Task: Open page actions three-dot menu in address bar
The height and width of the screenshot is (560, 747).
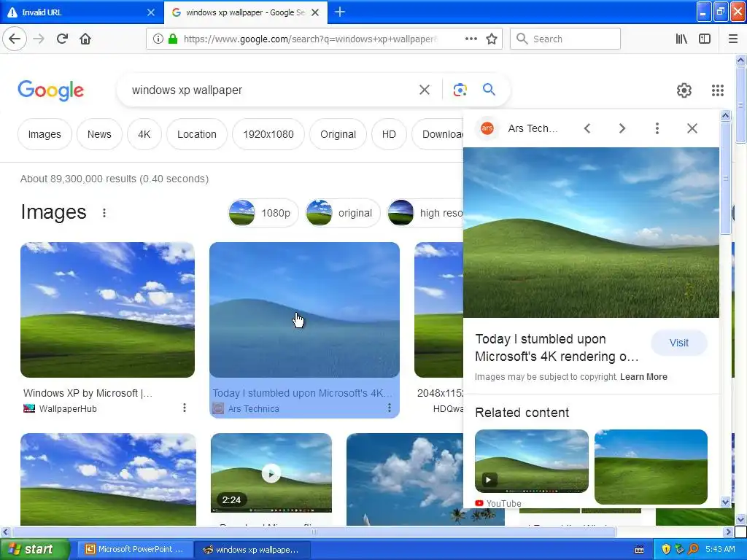Action: [471, 39]
